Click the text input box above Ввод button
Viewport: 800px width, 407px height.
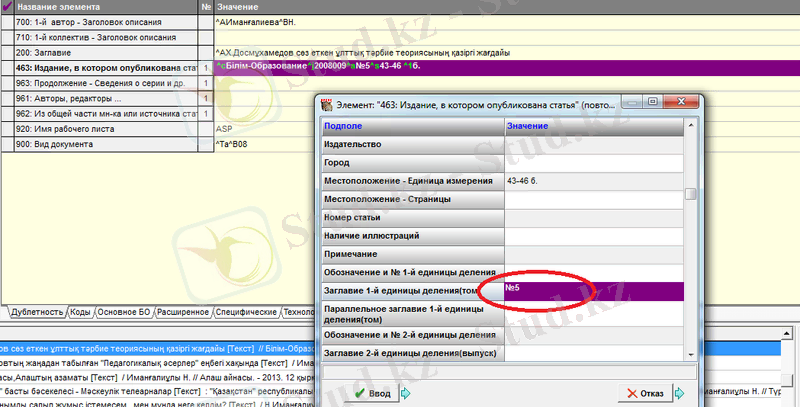[509, 372]
